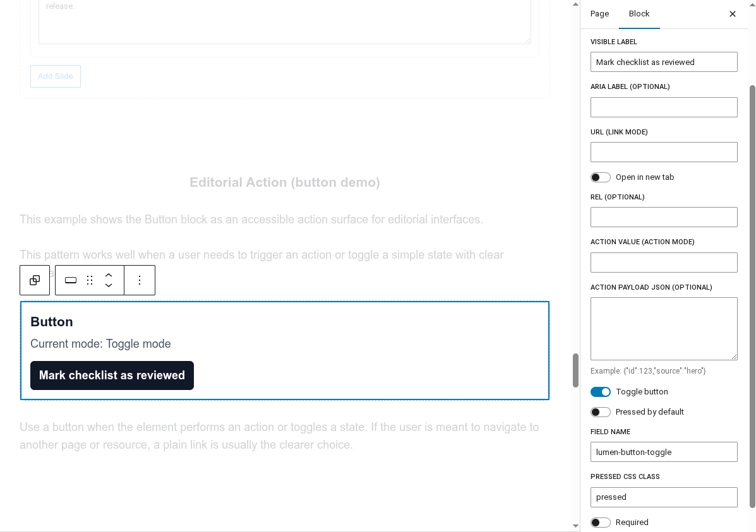This screenshot has height=532, width=756.
Task: Select the parent block icon in the toolbar
Action: click(35, 280)
